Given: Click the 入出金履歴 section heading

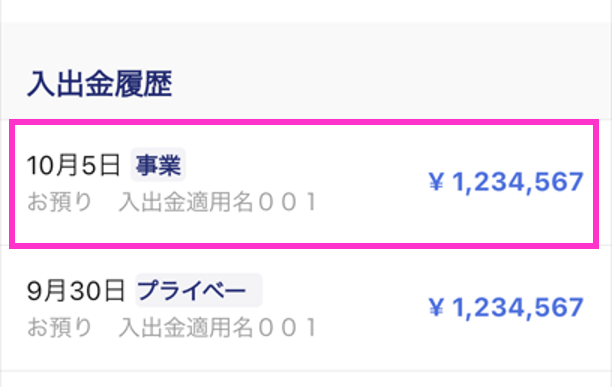Looking at the screenshot, I should (x=100, y=84).
